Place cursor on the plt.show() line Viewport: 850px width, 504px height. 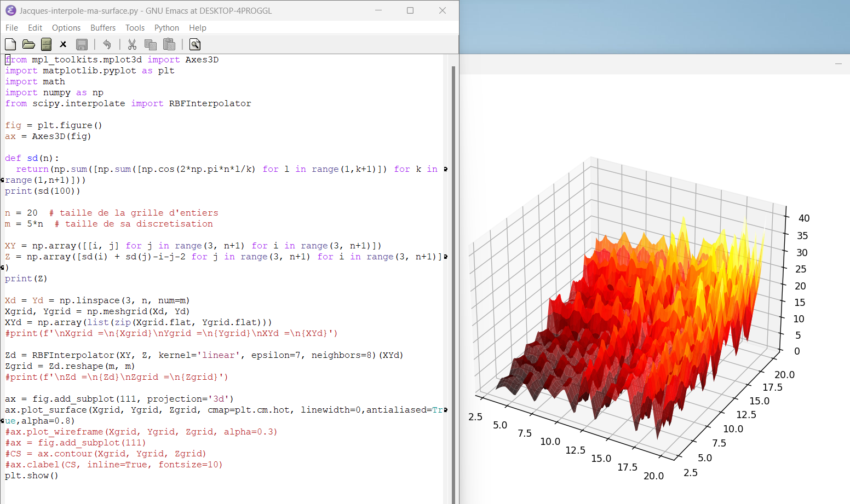[x=32, y=476]
